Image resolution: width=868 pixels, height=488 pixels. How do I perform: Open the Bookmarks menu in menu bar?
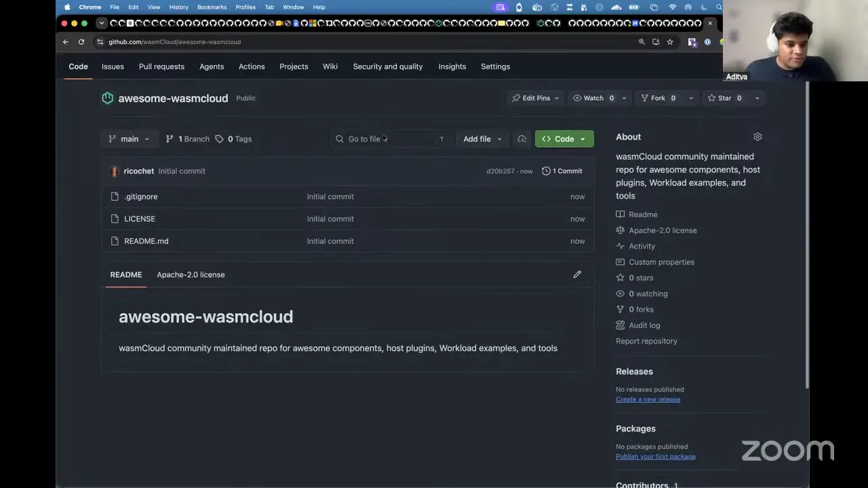click(x=212, y=7)
